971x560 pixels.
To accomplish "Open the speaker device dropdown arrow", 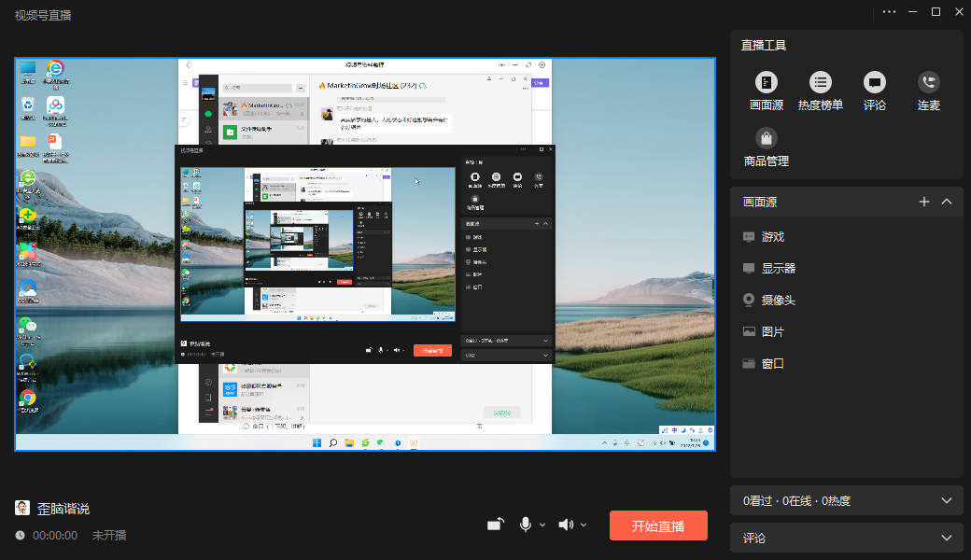I will (x=584, y=525).
